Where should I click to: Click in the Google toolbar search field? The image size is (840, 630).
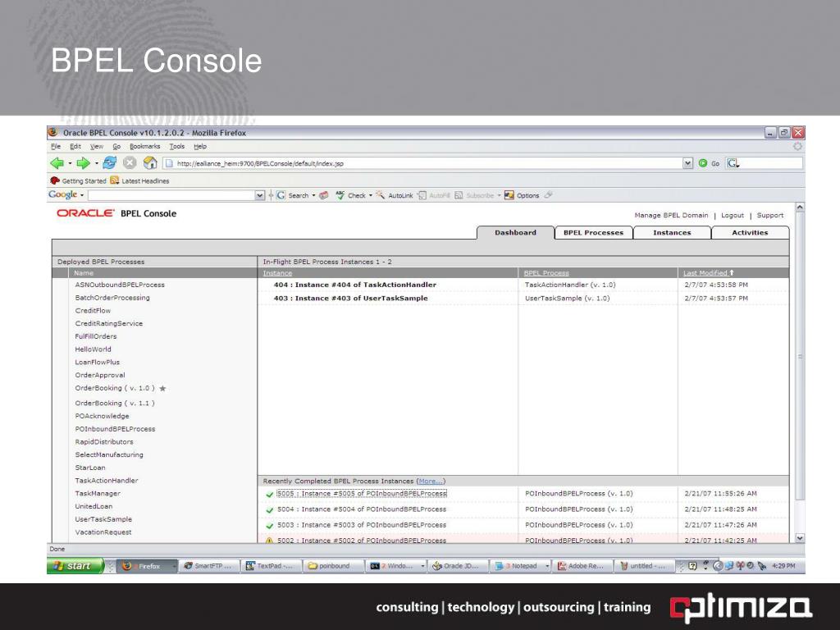coord(171,195)
